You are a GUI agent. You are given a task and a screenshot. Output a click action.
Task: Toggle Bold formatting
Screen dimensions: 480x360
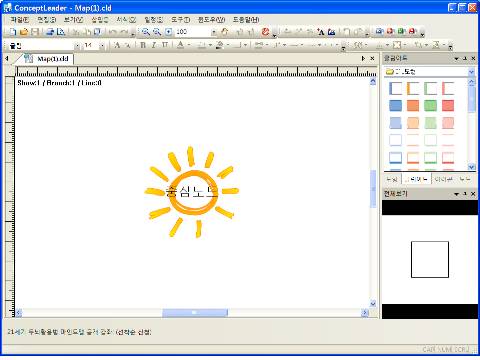click(143, 45)
